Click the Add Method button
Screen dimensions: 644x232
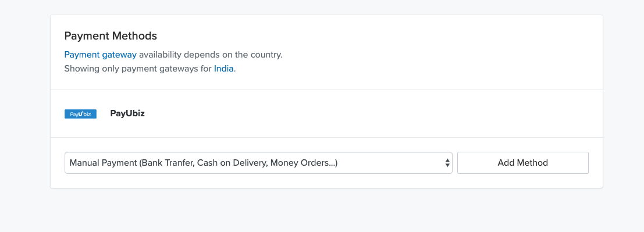click(523, 163)
